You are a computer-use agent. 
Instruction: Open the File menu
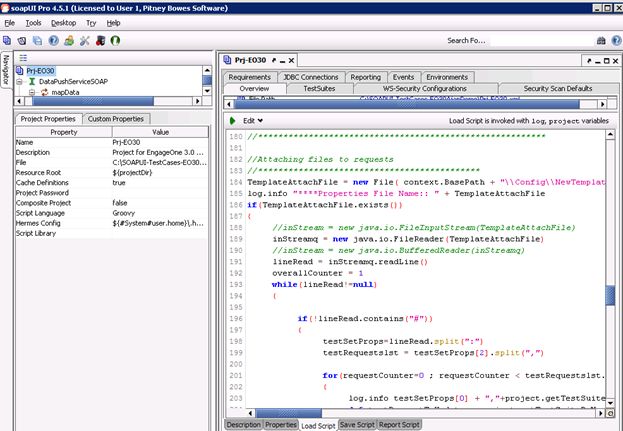tap(10, 23)
